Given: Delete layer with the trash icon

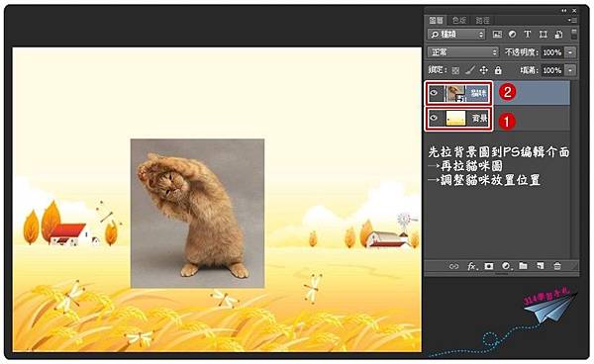Looking at the screenshot, I should 556,266.
